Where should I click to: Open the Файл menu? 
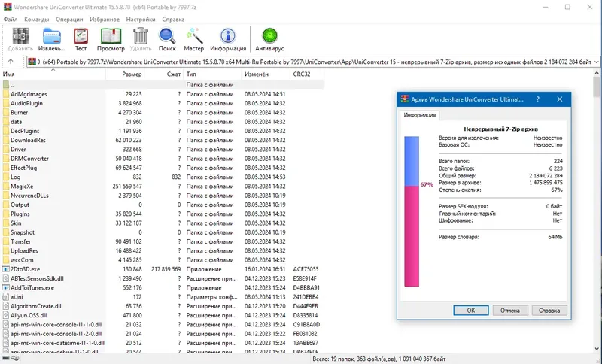(11, 20)
